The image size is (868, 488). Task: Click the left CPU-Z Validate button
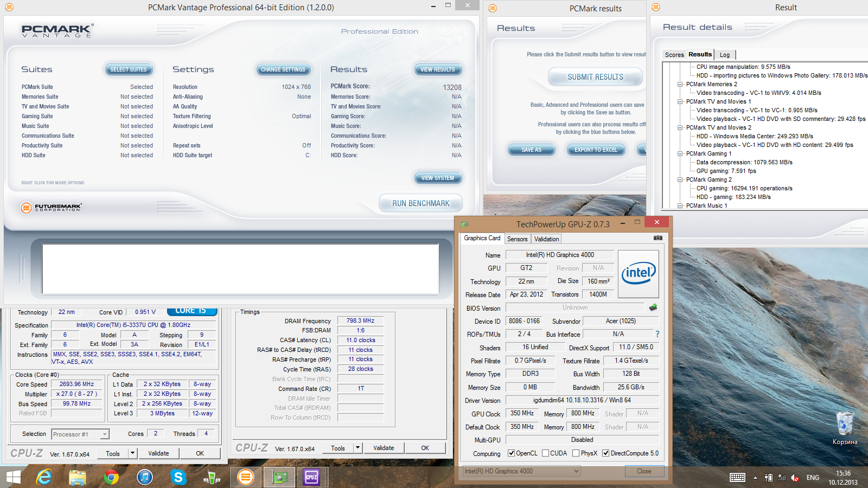(x=158, y=453)
